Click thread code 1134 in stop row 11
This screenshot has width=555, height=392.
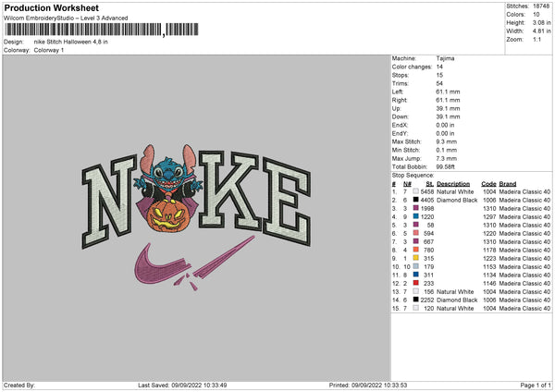[x=489, y=275]
